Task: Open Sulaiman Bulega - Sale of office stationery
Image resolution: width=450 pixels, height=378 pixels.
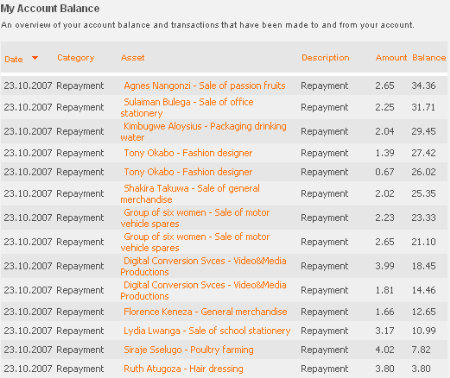Action: (187, 107)
